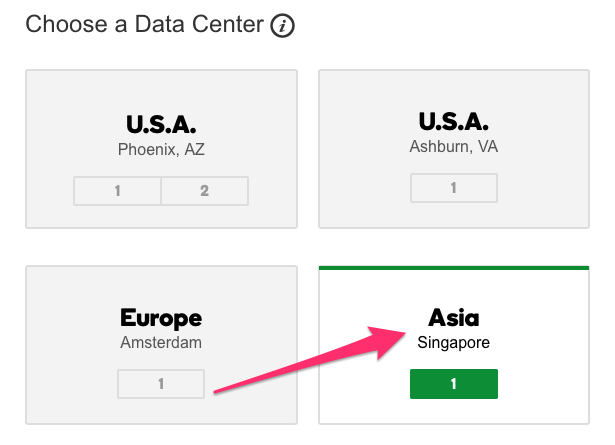The image size is (615, 445).
Task: Click the Europe region title
Action: (x=161, y=318)
